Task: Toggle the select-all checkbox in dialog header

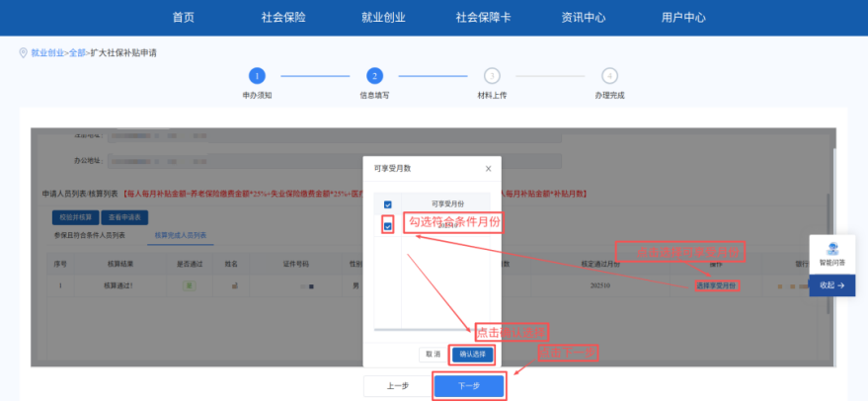Action: [x=388, y=204]
